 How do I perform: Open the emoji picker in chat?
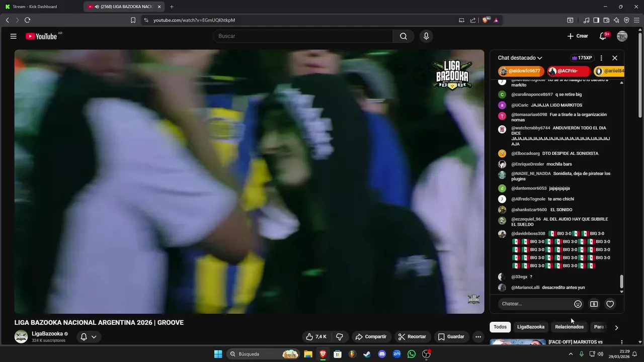click(578, 304)
